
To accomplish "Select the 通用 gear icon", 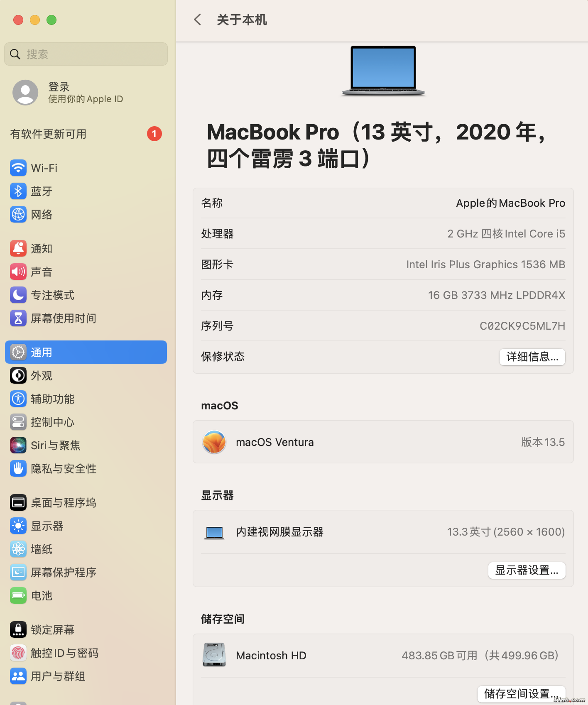I will 18,352.
